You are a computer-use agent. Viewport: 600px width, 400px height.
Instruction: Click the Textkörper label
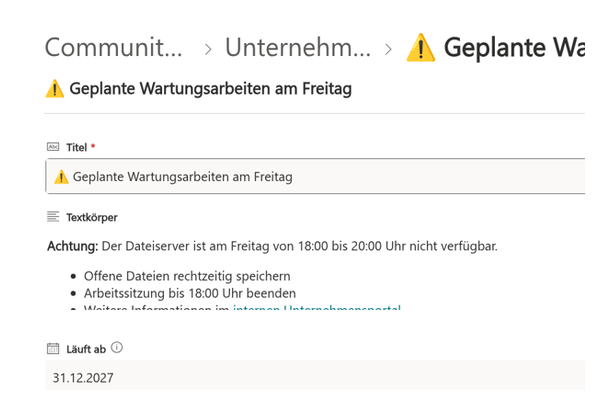(x=92, y=217)
